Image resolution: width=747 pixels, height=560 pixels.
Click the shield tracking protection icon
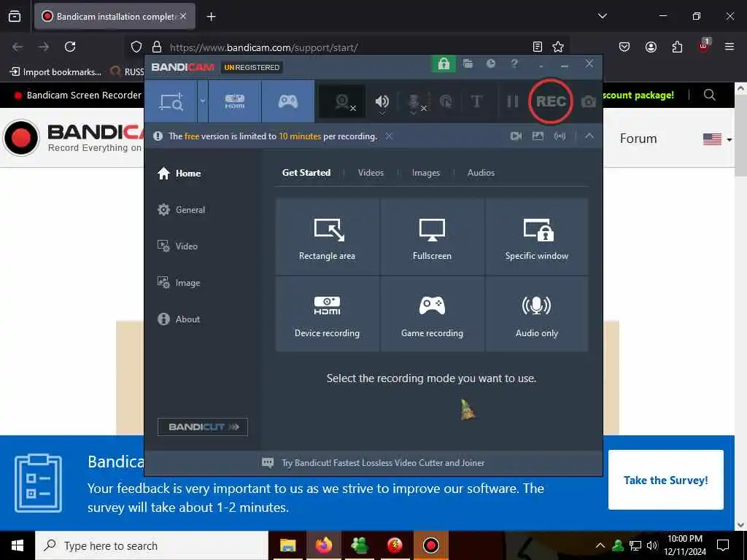pos(136,47)
